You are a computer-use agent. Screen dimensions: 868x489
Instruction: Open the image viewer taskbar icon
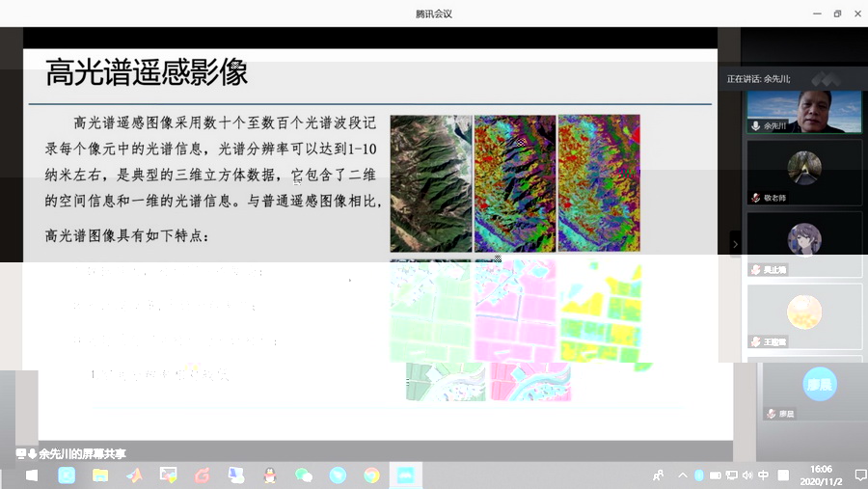168,475
